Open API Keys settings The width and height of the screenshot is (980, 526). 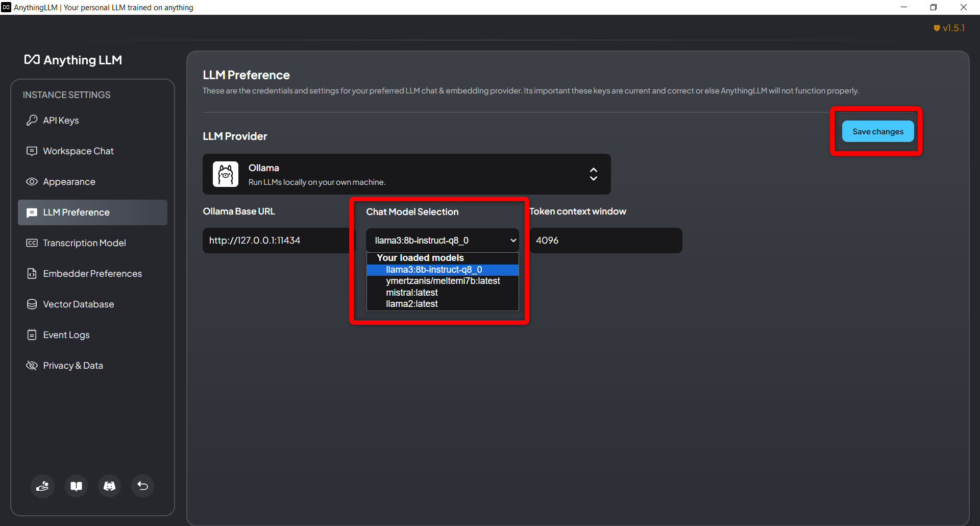61,121
